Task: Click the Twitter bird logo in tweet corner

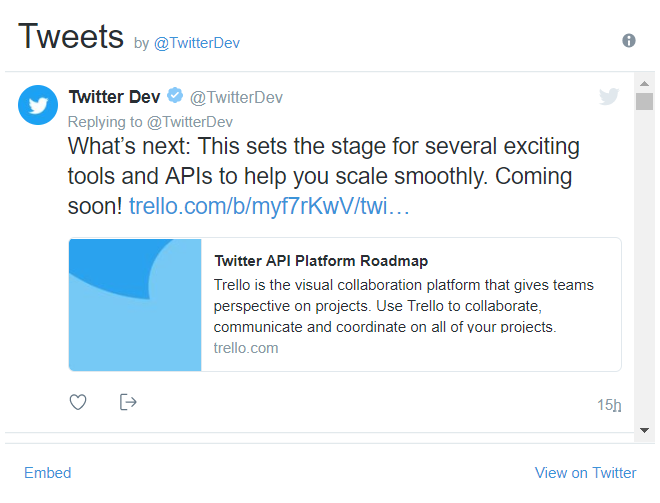Action: (609, 97)
